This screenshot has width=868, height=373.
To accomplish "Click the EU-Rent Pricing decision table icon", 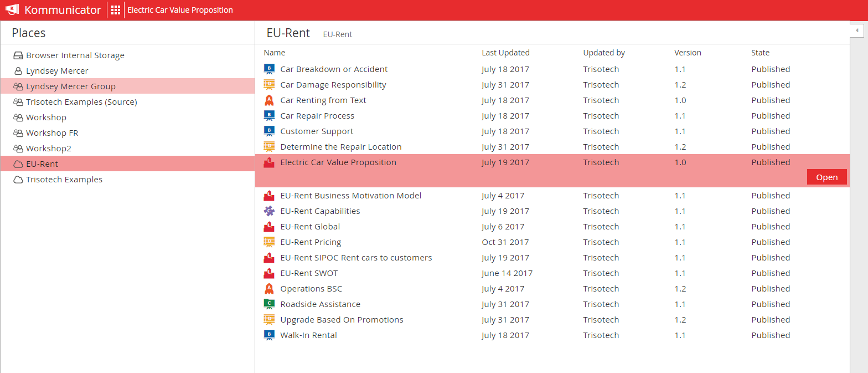I will (x=269, y=242).
